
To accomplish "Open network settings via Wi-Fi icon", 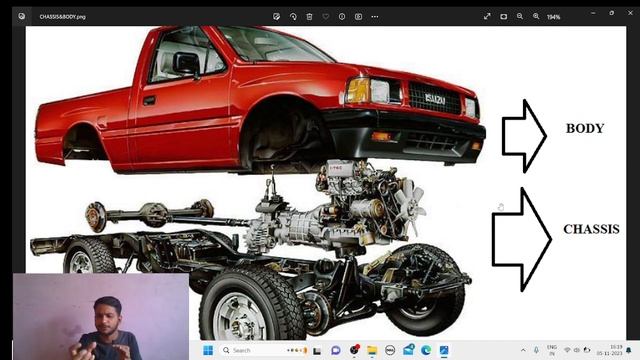I will pos(567,350).
